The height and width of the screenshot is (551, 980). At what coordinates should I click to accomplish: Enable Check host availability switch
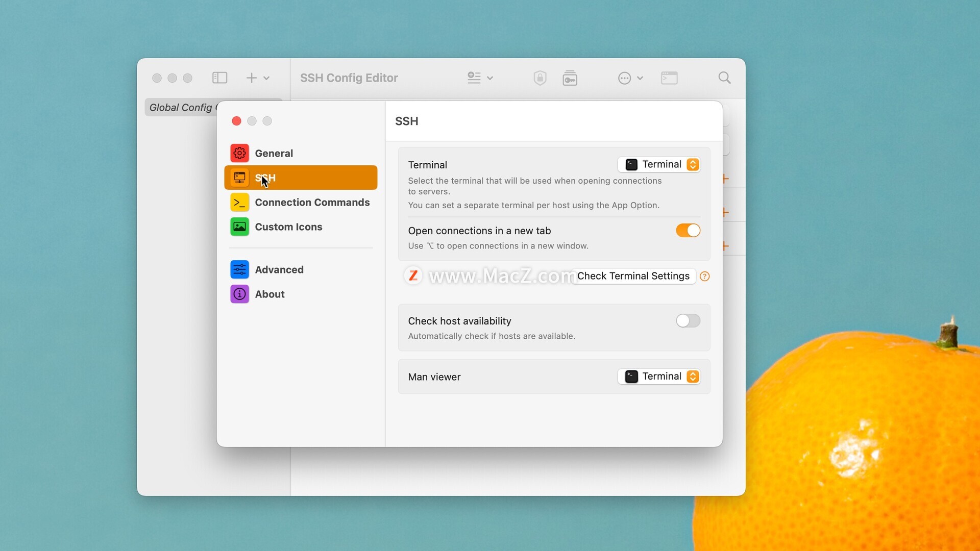[688, 321]
